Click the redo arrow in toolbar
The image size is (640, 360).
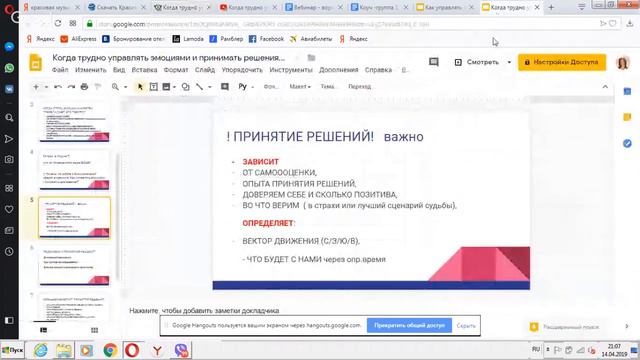[x=71, y=87]
